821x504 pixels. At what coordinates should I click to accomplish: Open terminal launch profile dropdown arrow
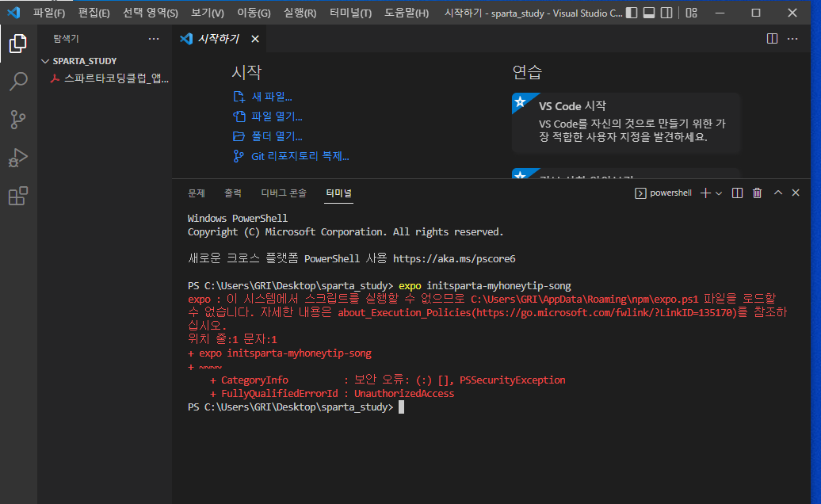(x=719, y=193)
